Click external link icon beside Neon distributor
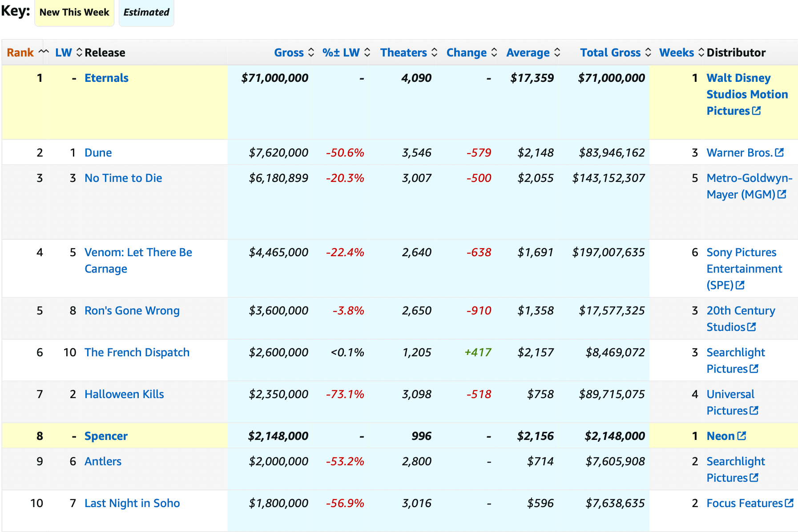The width and height of the screenshot is (798, 532). point(742,436)
